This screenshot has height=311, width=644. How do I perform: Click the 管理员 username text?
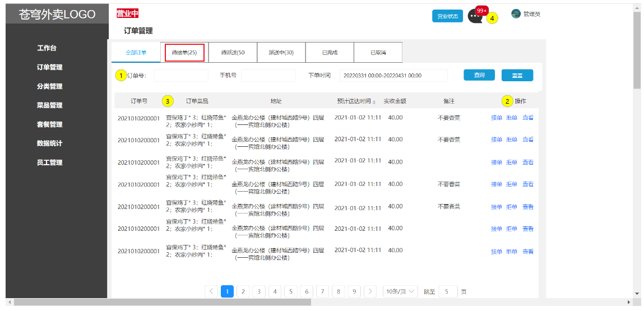pos(531,14)
